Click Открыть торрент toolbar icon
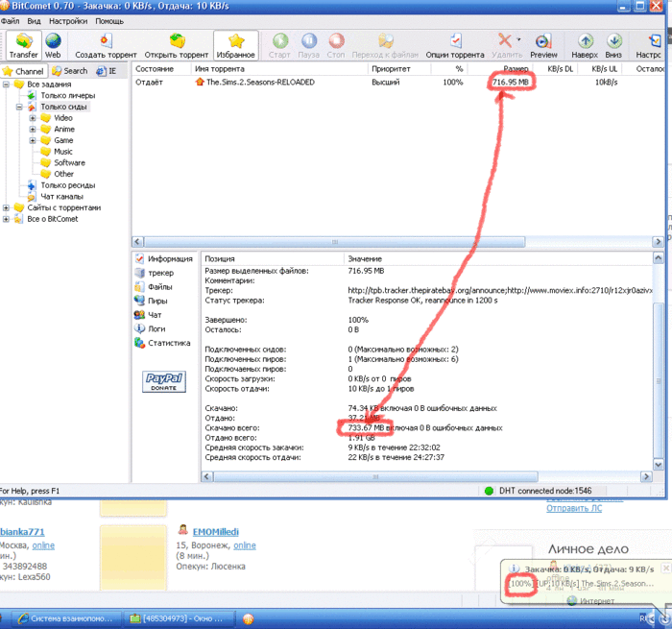Screen dimensions: 672x629 pyautogui.click(x=176, y=45)
